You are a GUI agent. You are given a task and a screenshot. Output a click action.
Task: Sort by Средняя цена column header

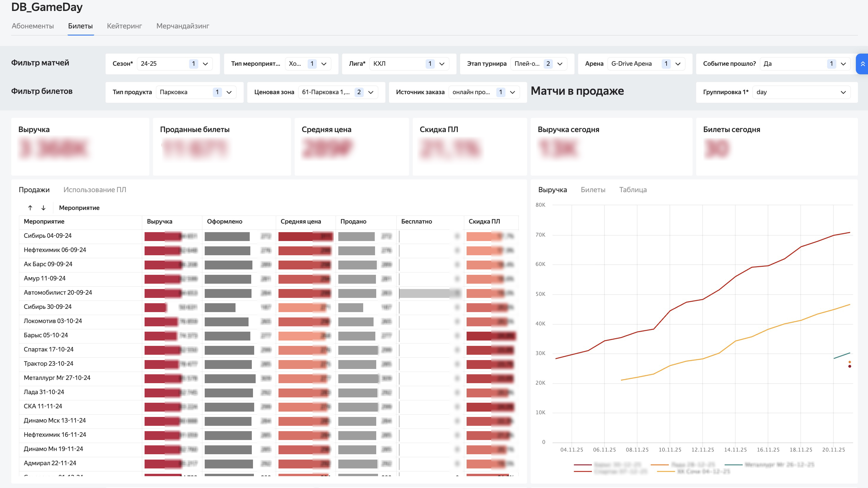coord(301,221)
